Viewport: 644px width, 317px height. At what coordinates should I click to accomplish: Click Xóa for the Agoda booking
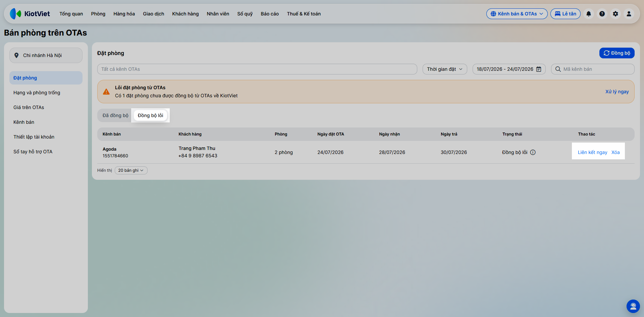pos(615,152)
